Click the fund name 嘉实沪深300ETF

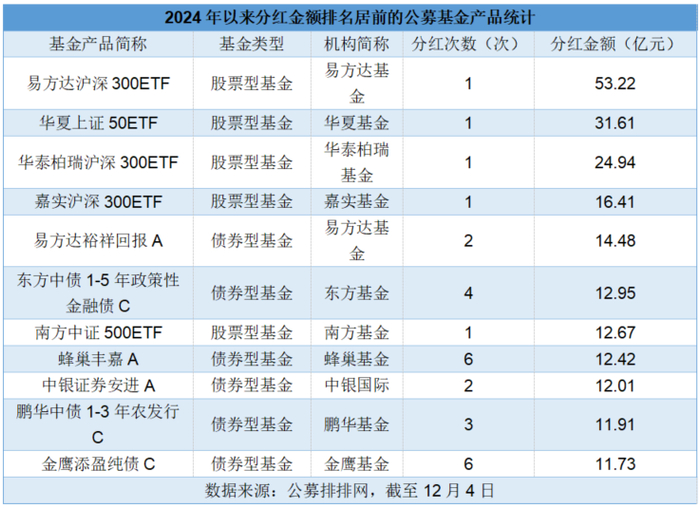pyautogui.click(x=98, y=202)
